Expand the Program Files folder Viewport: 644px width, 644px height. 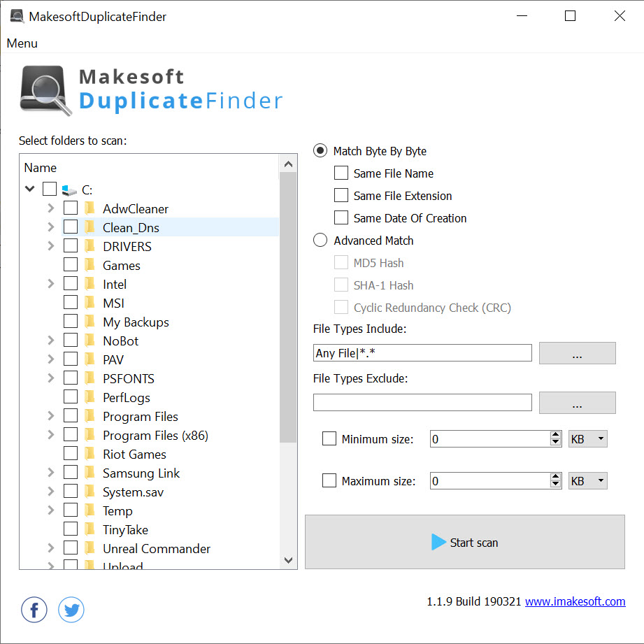click(50, 416)
